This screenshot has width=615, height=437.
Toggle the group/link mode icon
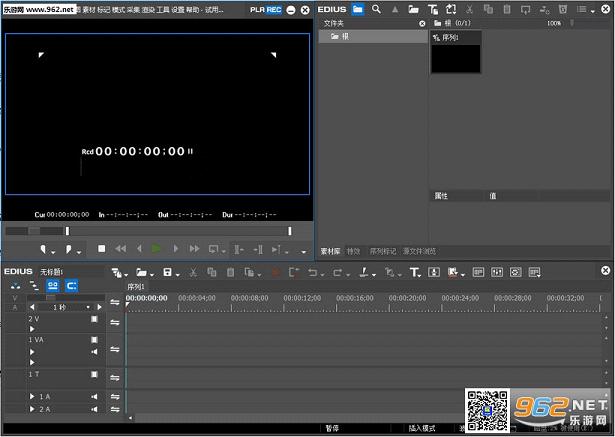(53, 286)
